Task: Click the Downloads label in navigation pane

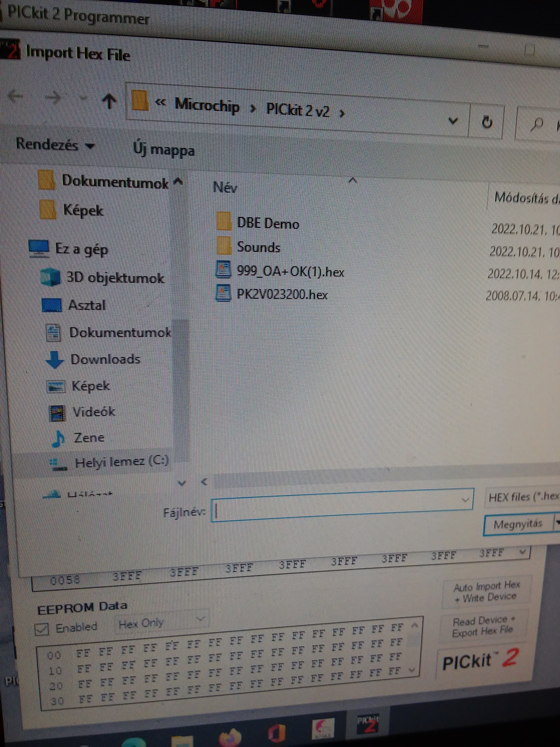Action: coord(105,359)
